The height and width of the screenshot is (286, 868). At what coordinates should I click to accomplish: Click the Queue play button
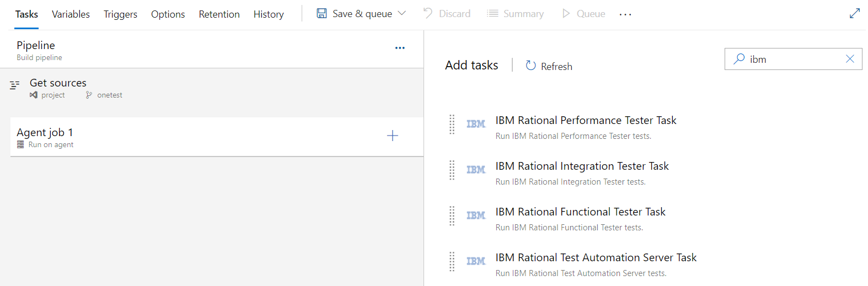583,13
